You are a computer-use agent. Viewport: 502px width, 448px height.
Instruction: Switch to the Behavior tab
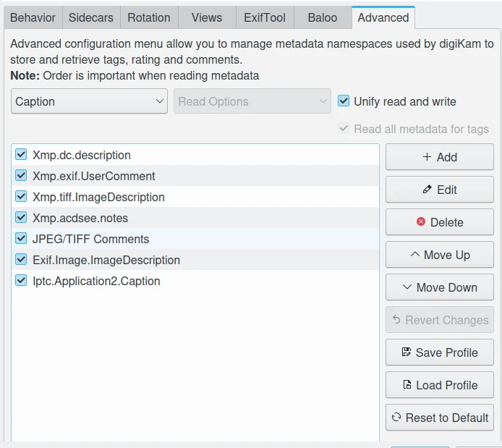[x=33, y=17]
